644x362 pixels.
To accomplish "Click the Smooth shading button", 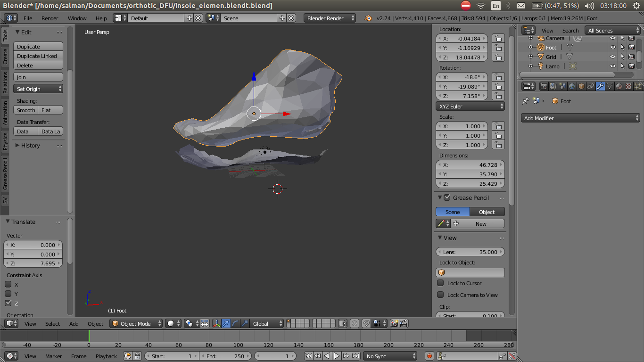I will click(x=25, y=110).
